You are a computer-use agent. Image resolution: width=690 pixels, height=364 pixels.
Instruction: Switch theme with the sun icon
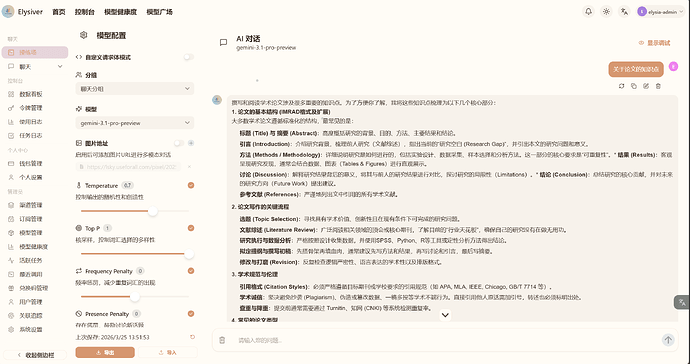pos(606,12)
